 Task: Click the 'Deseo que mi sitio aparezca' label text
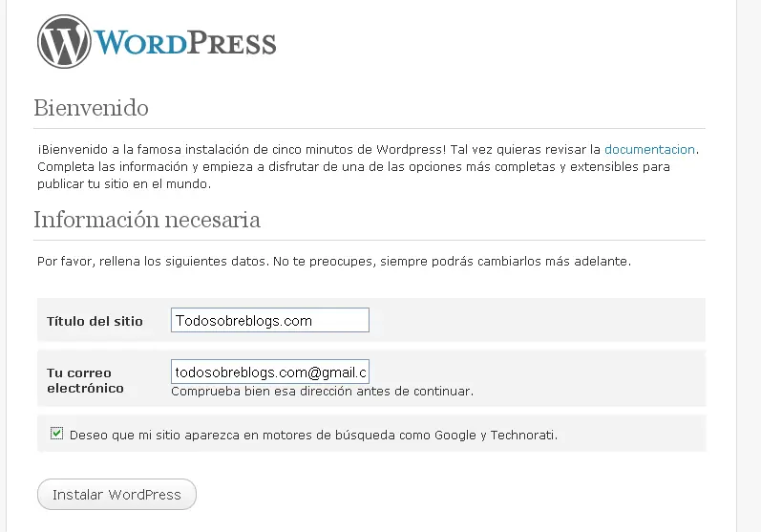click(313, 435)
